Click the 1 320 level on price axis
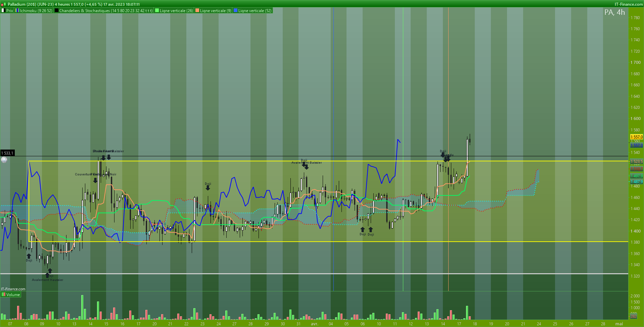 click(635, 276)
